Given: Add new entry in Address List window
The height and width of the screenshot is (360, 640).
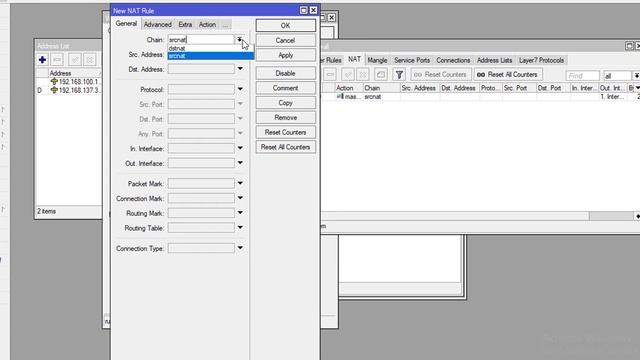Looking at the screenshot, I should 42,60.
